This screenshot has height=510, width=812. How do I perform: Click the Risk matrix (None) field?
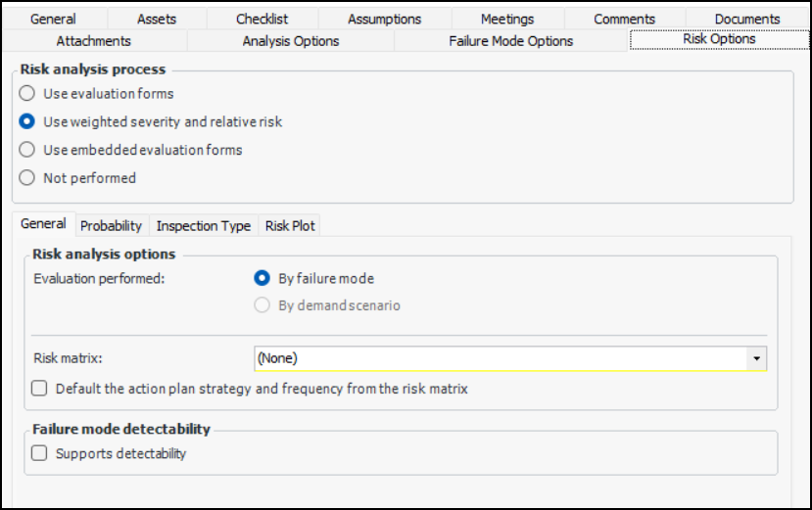click(500, 358)
